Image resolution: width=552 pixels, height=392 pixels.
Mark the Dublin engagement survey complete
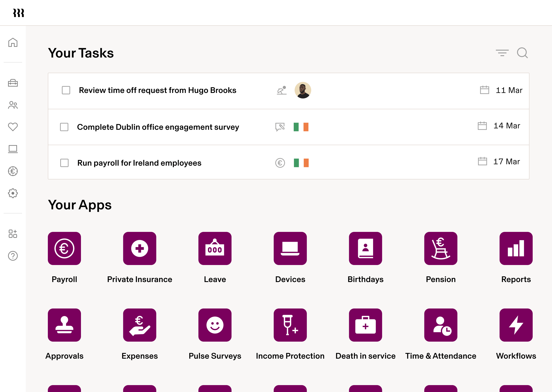coord(64,127)
